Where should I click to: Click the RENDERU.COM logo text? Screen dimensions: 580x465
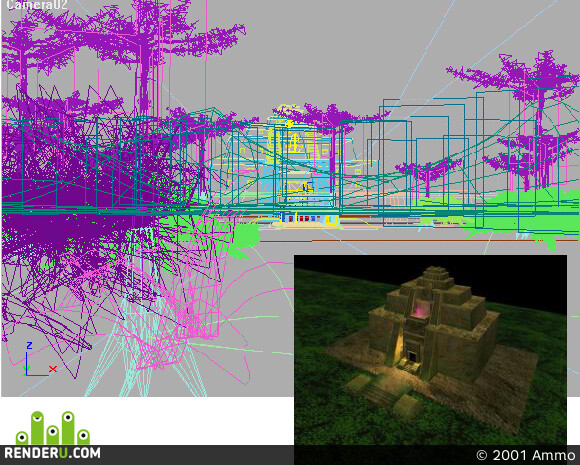click(x=52, y=453)
